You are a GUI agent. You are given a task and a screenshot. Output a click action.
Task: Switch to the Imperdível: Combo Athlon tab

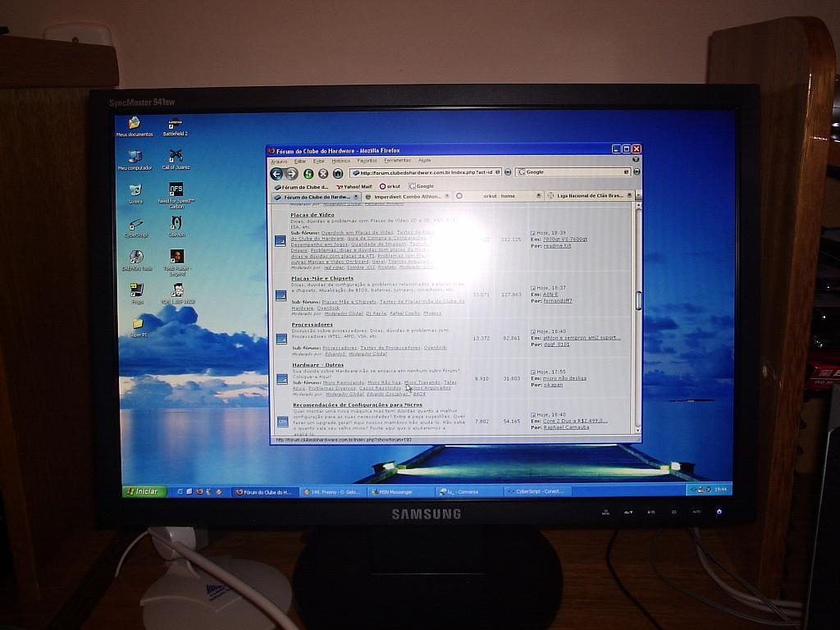(x=407, y=197)
